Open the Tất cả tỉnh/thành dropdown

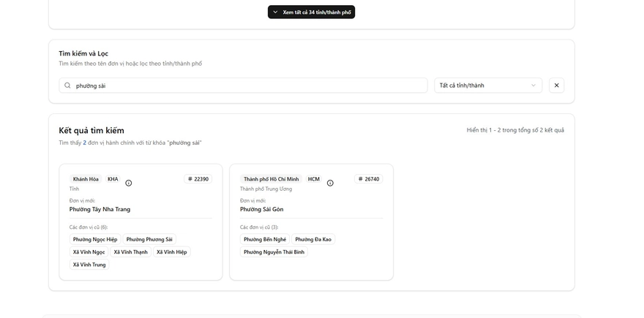click(x=487, y=86)
